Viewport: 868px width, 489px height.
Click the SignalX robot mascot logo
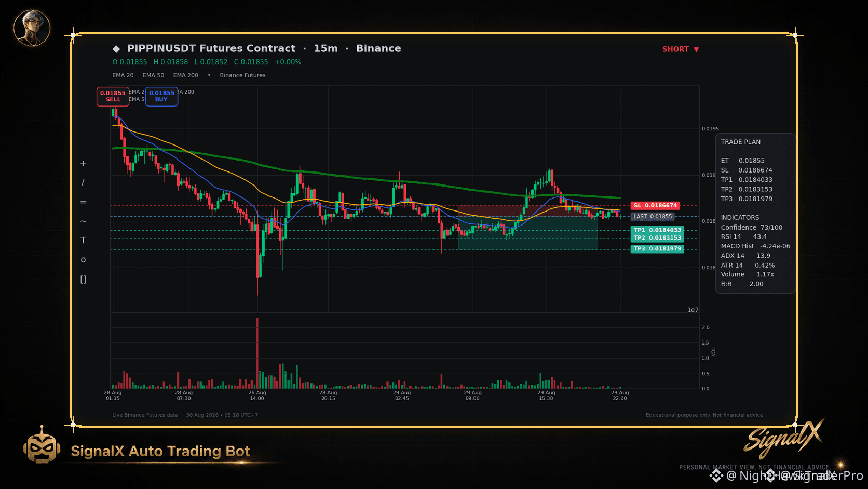(42, 445)
